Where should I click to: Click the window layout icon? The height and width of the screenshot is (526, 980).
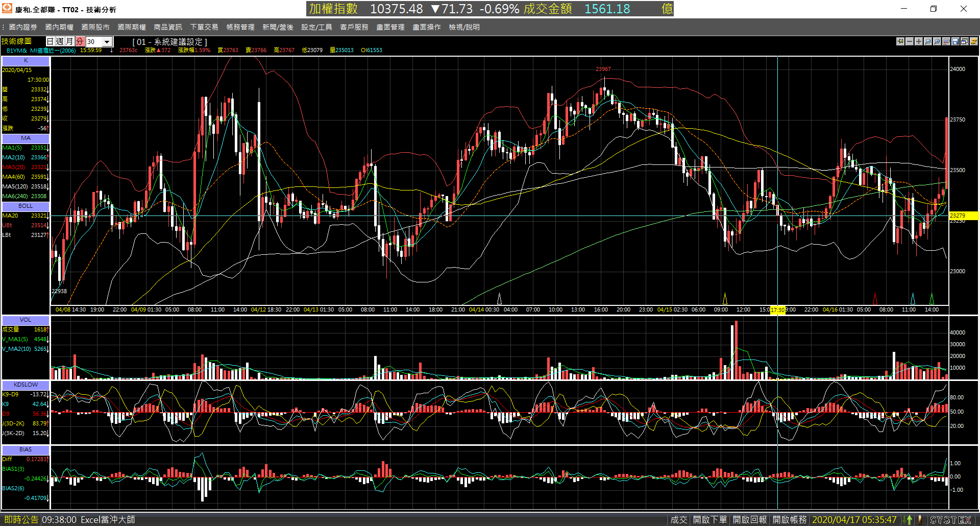(965, 41)
